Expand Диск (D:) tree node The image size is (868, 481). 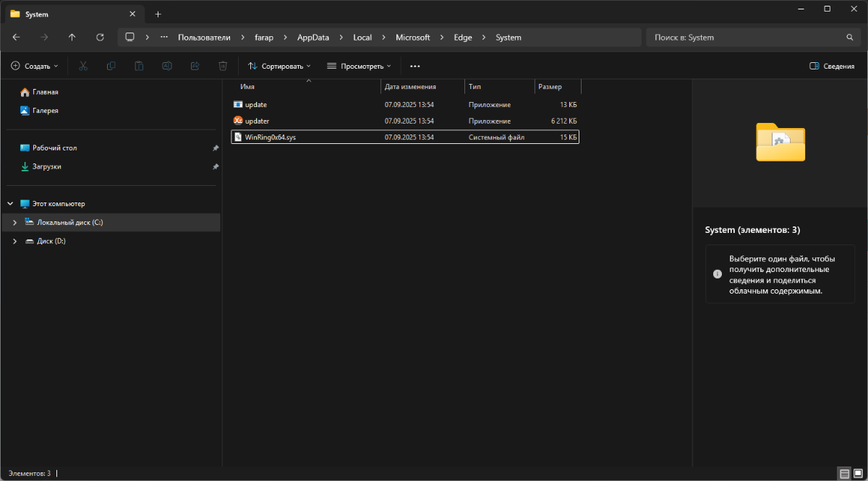(14, 242)
